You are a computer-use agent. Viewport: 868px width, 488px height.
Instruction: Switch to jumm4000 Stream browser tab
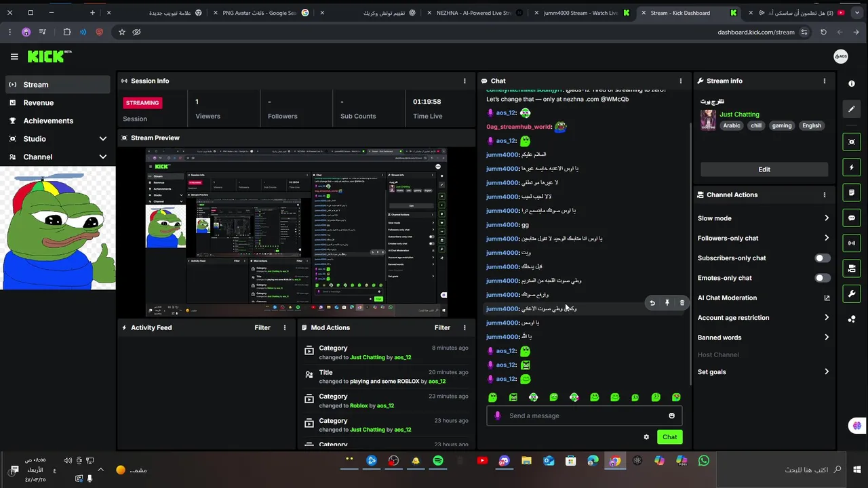point(580,13)
